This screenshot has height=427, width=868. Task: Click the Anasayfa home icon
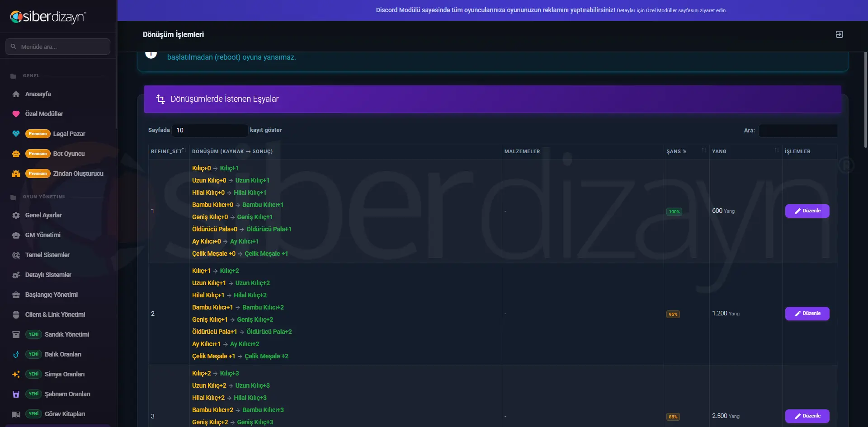(x=16, y=94)
